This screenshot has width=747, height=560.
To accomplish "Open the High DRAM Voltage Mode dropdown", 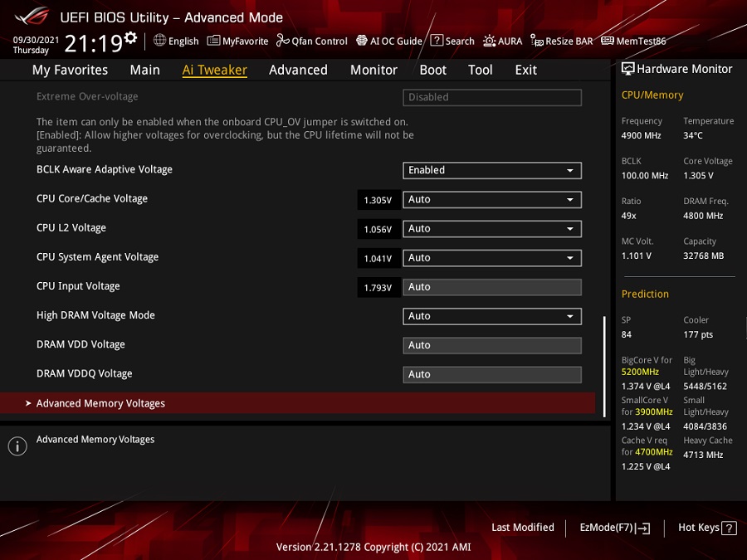I will [492, 316].
